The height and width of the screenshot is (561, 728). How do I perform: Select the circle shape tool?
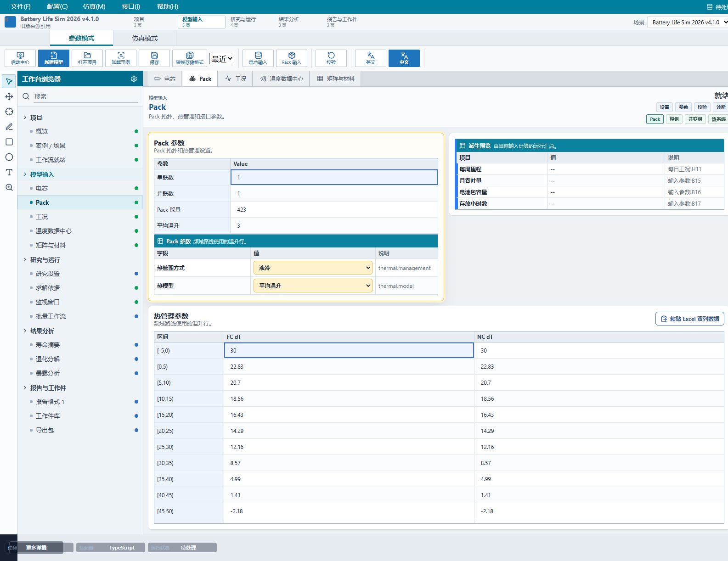coord(9,157)
